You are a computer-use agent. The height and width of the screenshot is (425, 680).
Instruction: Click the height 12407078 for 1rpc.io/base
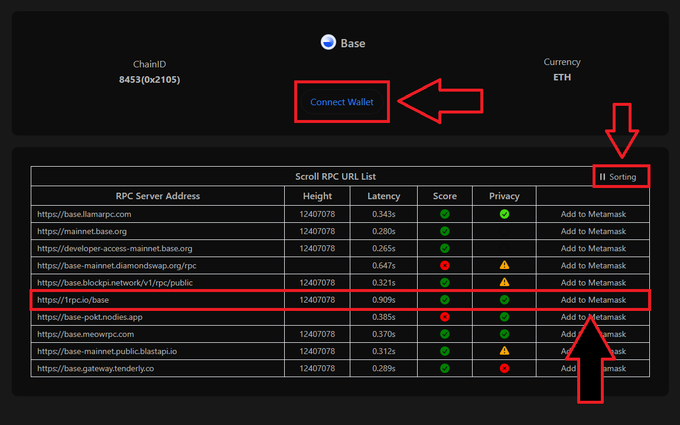[x=317, y=300]
